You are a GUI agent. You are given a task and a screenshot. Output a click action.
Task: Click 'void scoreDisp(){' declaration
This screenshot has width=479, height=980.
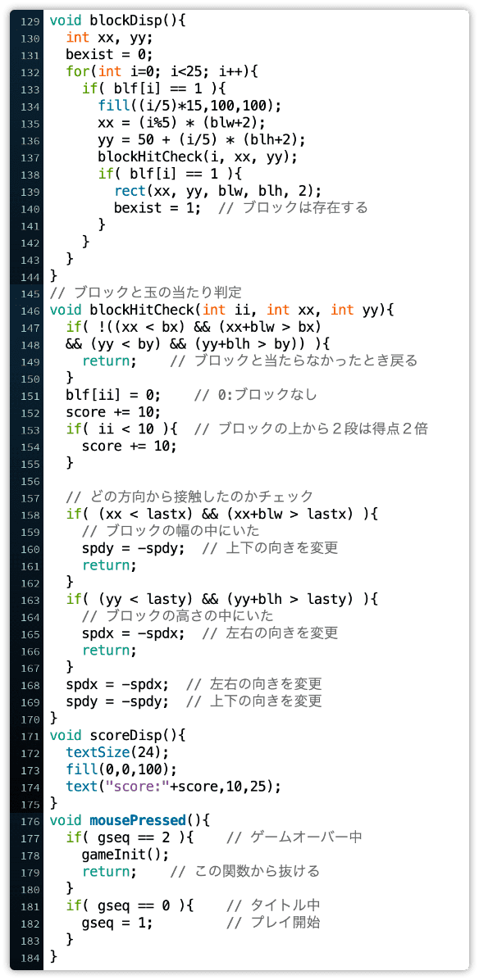pyautogui.click(x=118, y=734)
